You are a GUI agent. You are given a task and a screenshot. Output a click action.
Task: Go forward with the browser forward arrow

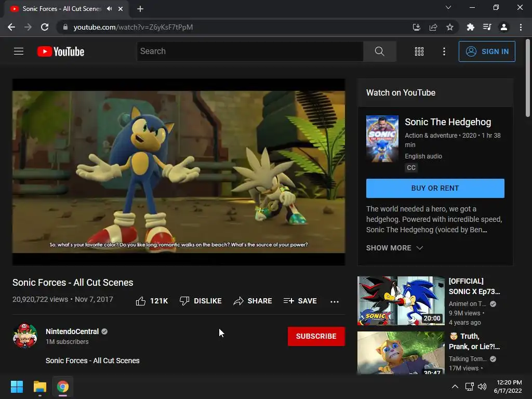coord(28,27)
